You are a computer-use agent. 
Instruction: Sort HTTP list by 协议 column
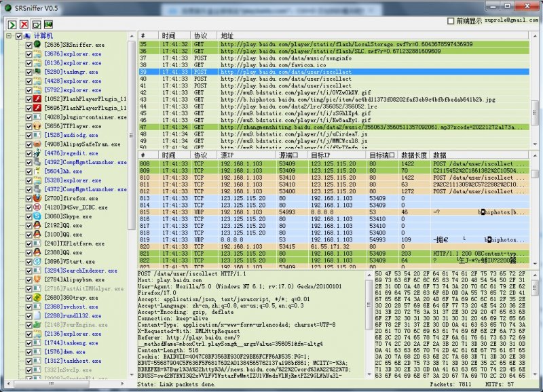pyautogui.click(x=204, y=35)
